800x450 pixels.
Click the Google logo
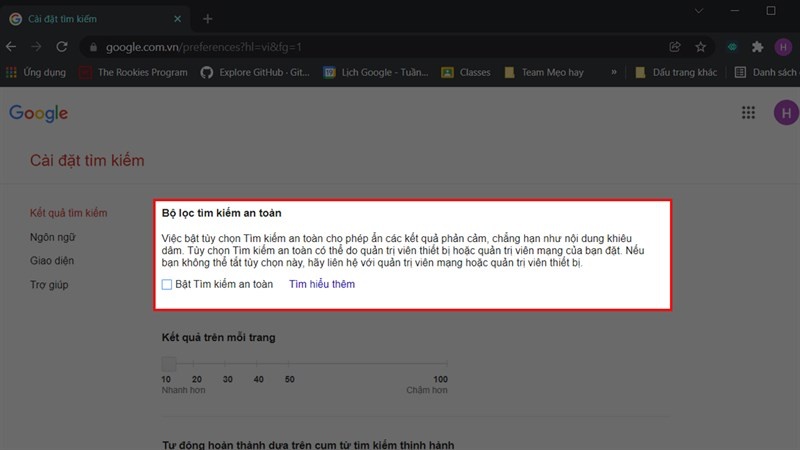pos(38,113)
